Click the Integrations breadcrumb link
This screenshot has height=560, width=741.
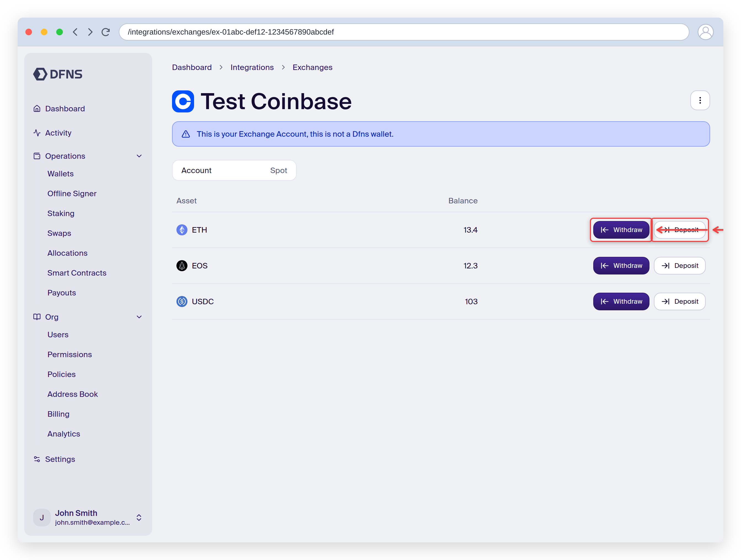(252, 67)
